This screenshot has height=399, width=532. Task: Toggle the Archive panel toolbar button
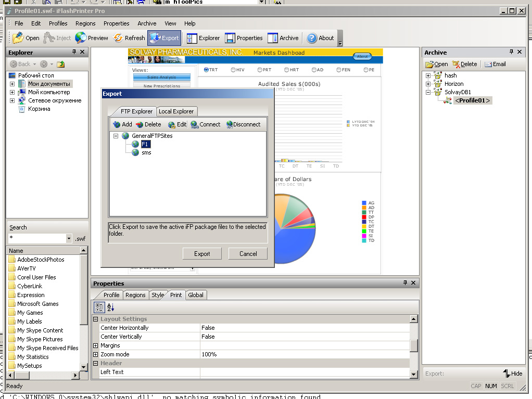(283, 38)
